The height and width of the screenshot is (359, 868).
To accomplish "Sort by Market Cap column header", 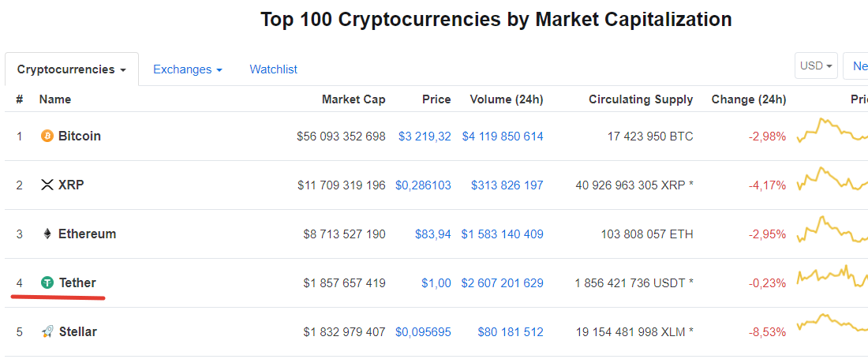I will point(354,99).
